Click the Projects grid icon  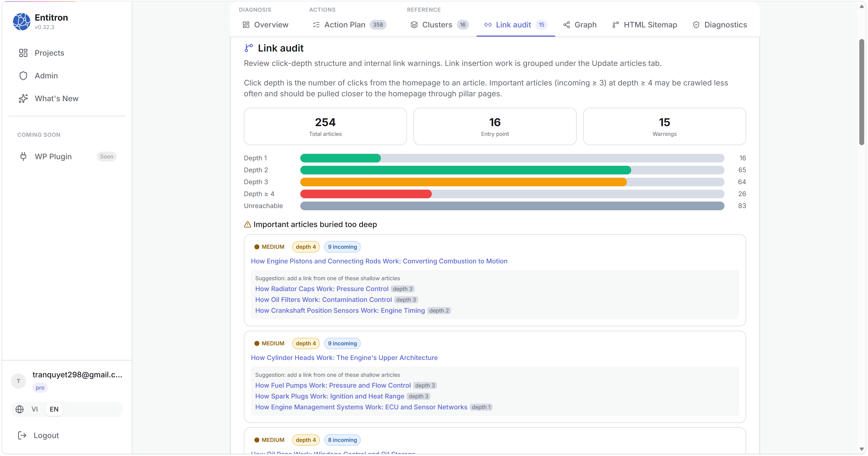click(23, 53)
